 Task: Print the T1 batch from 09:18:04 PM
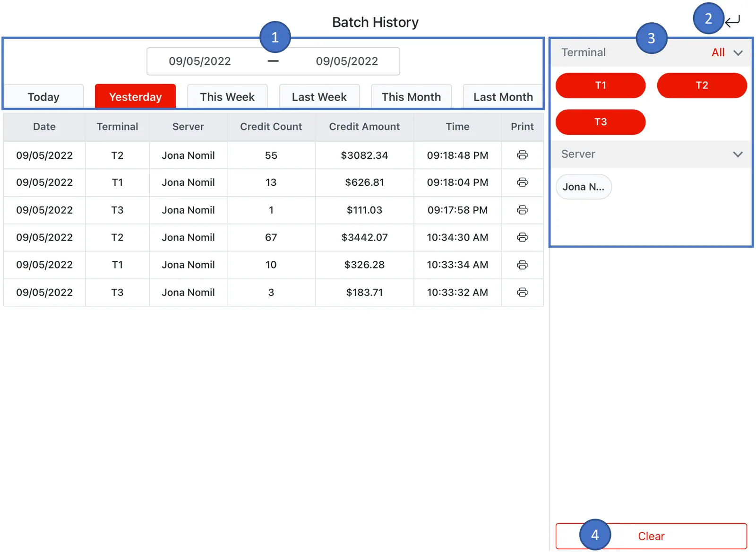[x=522, y=182]
